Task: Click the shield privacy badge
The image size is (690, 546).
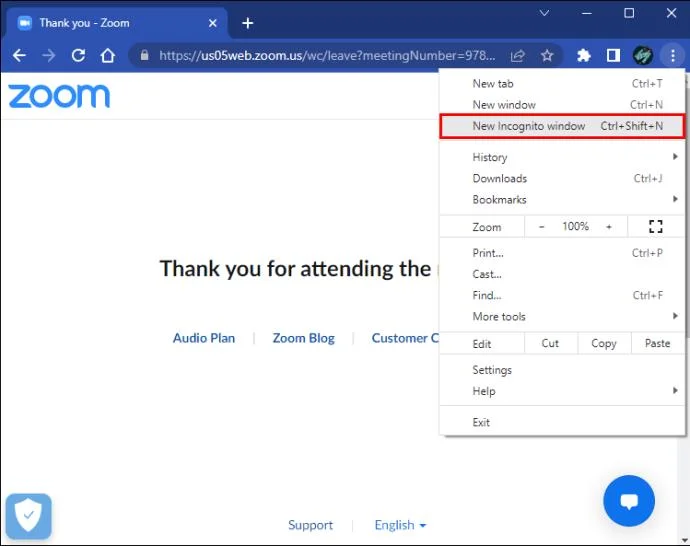Action: coord(29,517)
